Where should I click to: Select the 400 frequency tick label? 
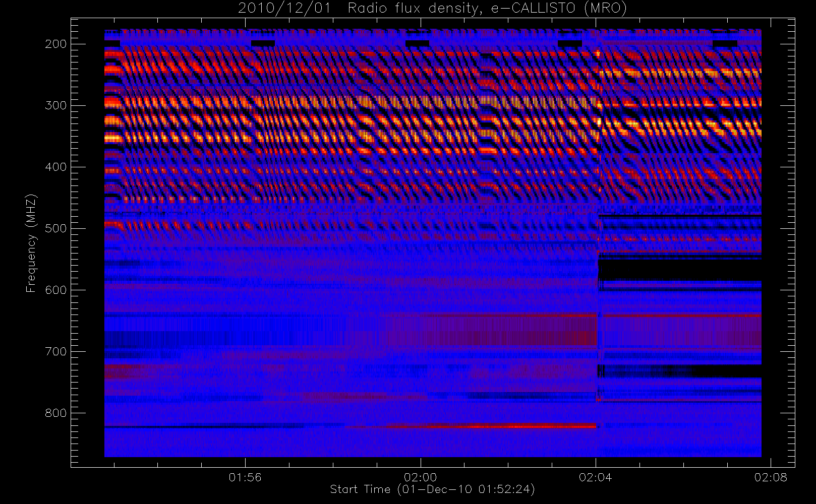56,167
